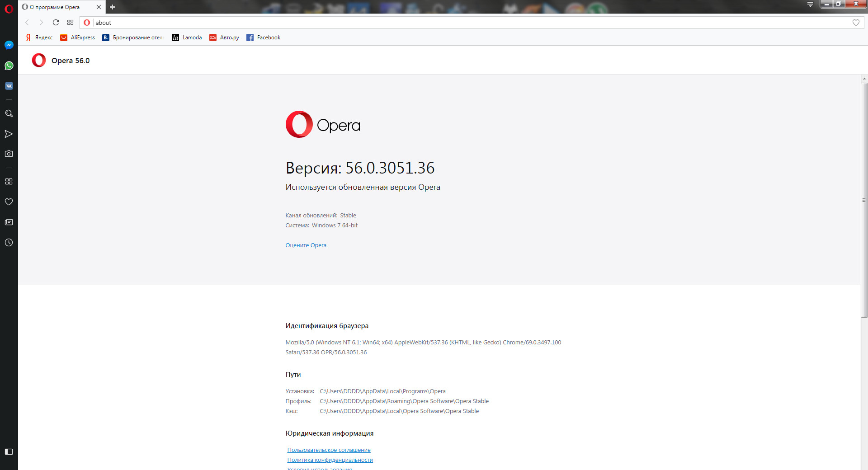The height and width of the screenshot is (470, 868).
Task: Open a new tab
Action: [x=112, y=7]
